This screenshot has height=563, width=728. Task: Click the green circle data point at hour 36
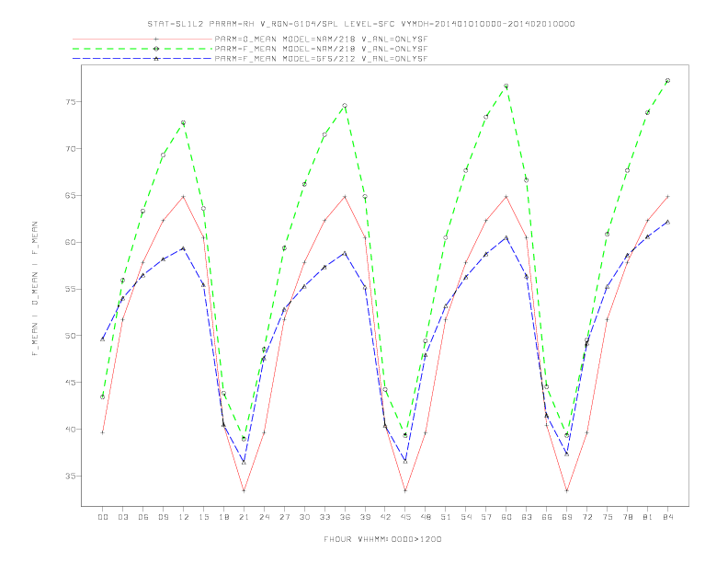(x=345, y=106)
